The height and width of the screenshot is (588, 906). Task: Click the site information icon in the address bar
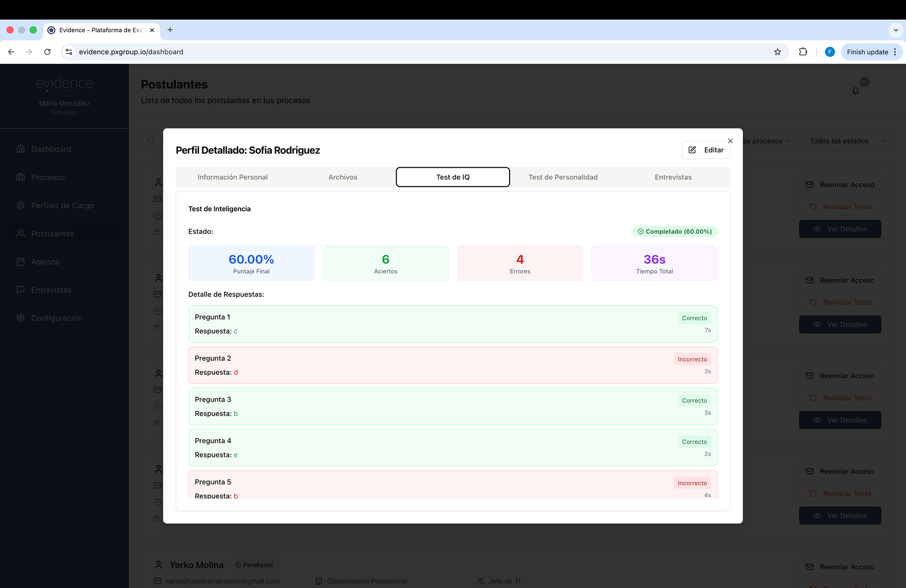click(69, 52)
